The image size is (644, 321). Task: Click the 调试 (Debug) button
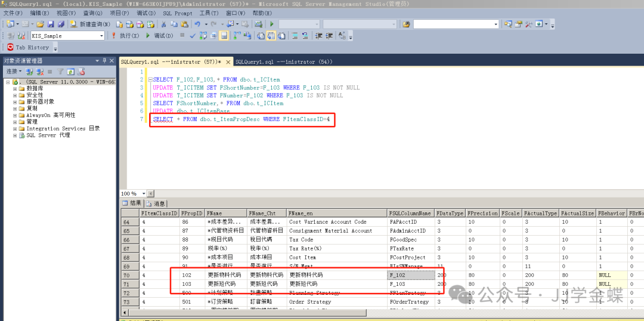click(159, 36)
